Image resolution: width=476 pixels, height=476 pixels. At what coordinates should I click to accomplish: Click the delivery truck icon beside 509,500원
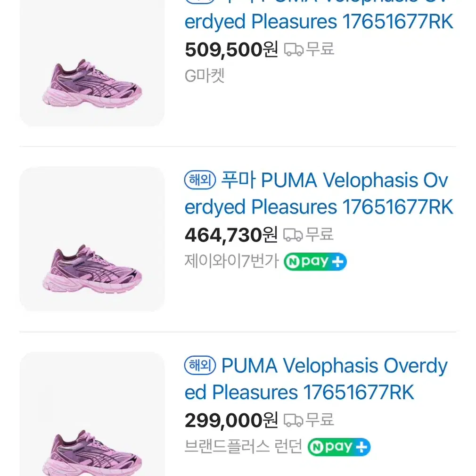(x=294, y=49)
